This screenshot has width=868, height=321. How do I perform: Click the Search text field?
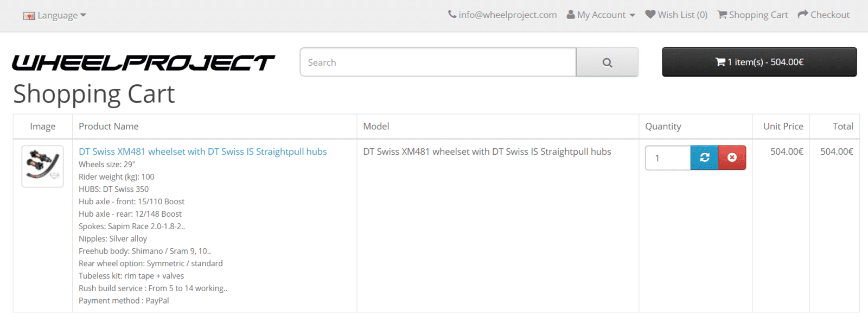438,62
